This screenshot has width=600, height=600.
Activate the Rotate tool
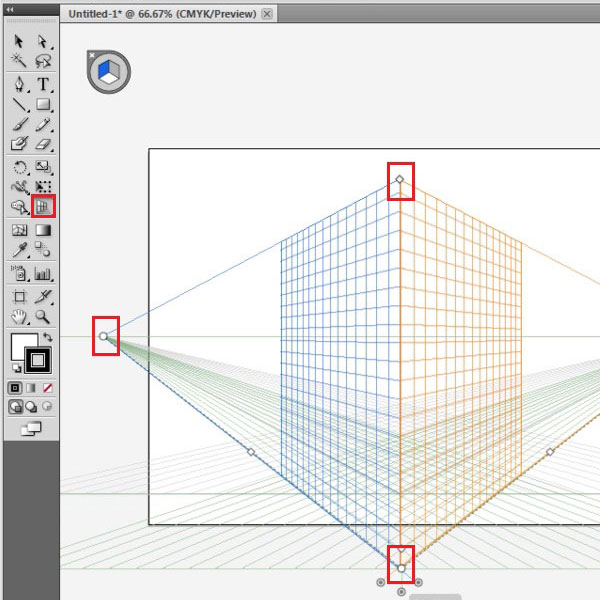(20, 167)
